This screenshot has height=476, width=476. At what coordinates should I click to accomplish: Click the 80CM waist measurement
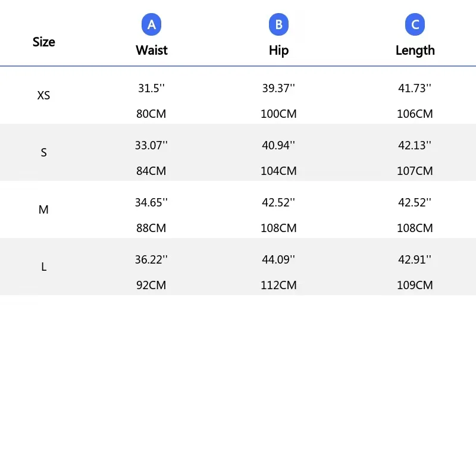[151, 114]
